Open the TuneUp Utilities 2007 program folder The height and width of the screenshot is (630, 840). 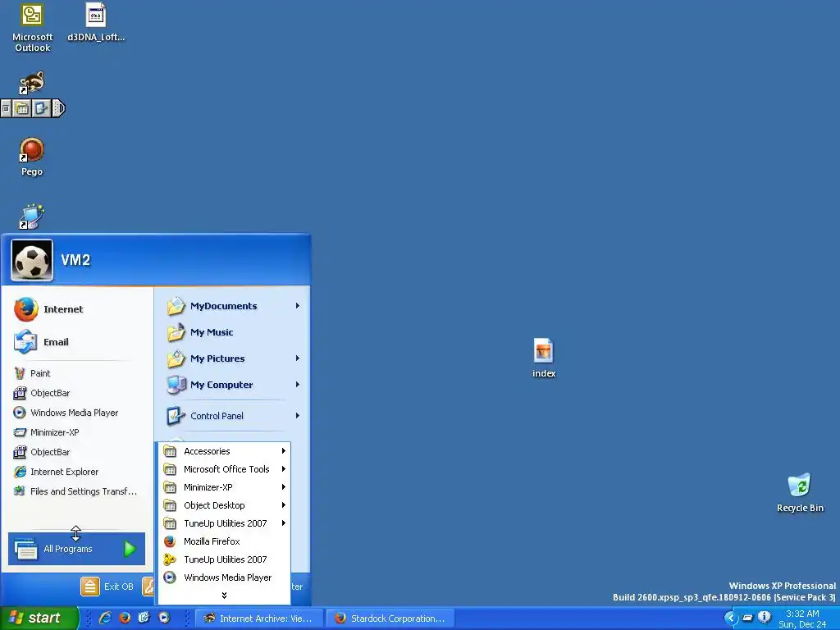[x=225, y=523]
